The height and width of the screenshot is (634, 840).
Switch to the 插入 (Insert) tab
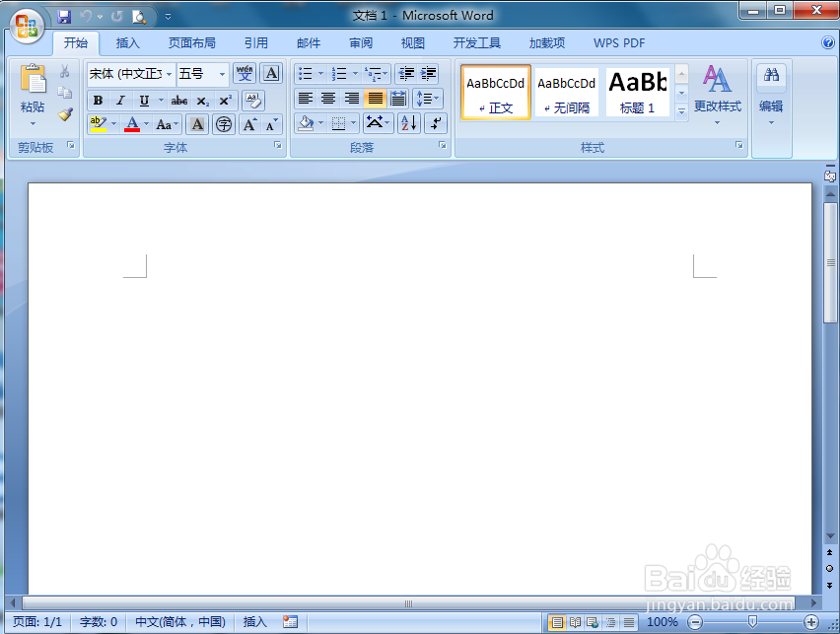[x=128, y=42]
